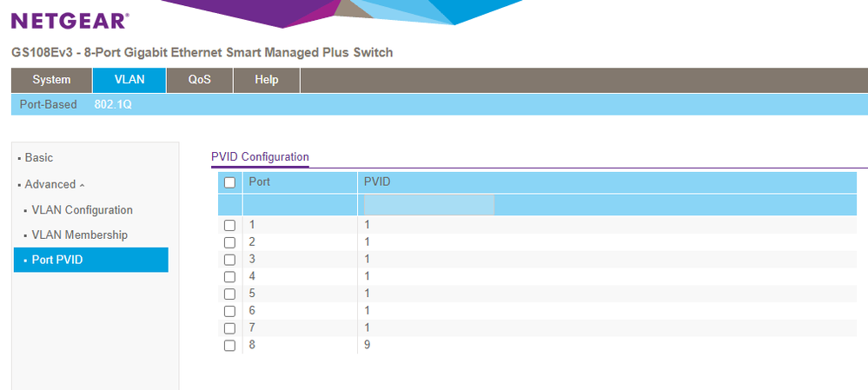Check the box for port 1

229,225
